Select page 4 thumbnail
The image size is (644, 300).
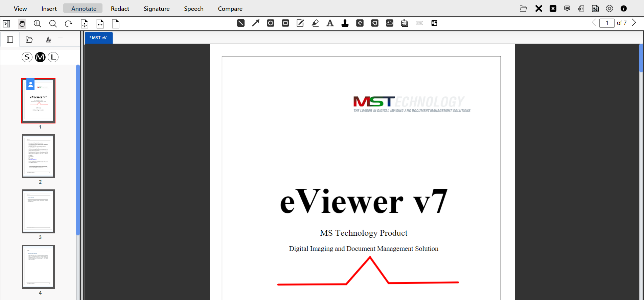tap(38, 267)
